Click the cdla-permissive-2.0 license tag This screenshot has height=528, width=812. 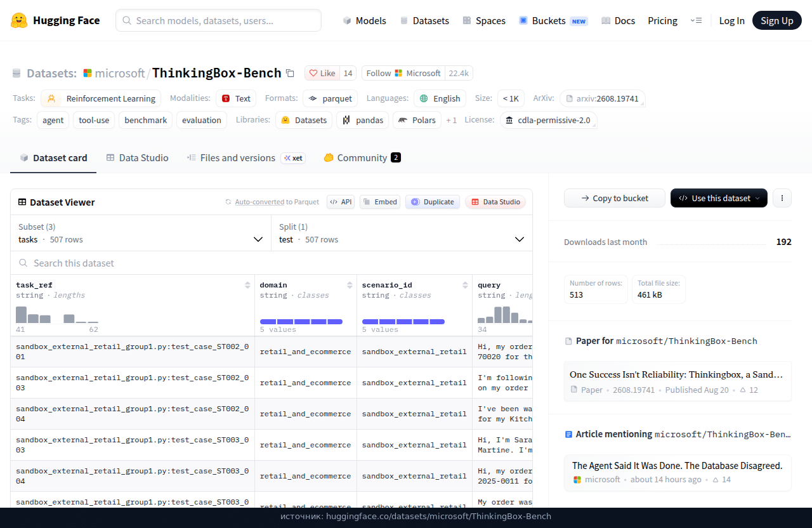[x=549, y=120]
